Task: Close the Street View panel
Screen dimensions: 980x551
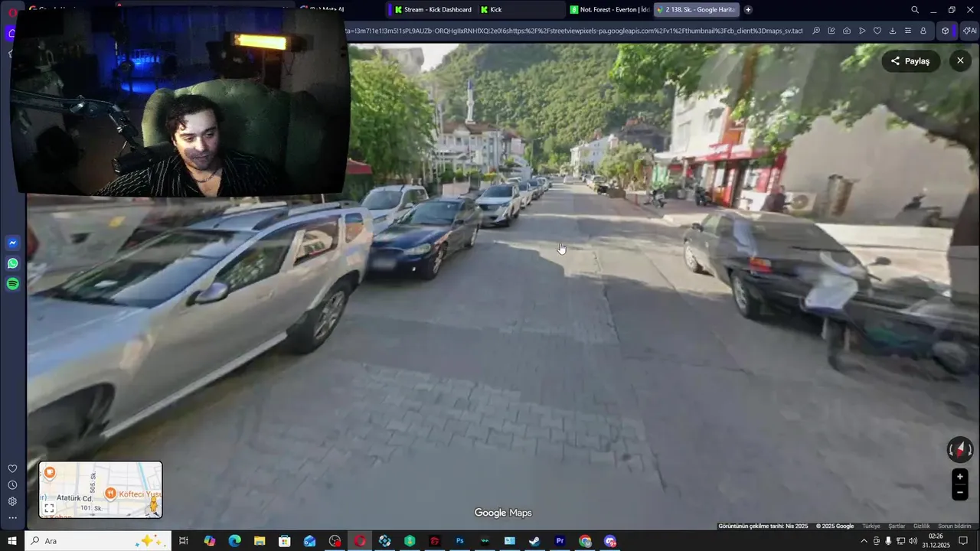Action: pos(960,60)
